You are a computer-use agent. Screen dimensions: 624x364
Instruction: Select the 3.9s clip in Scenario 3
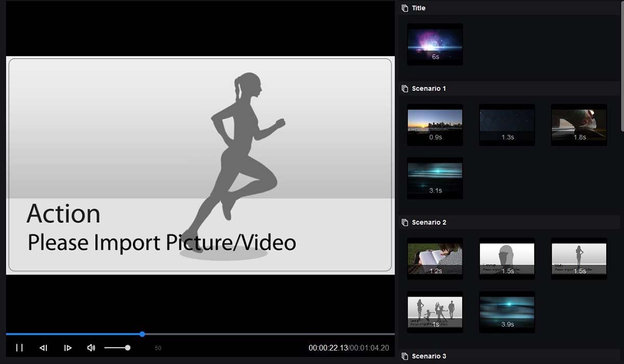(507, 311)
